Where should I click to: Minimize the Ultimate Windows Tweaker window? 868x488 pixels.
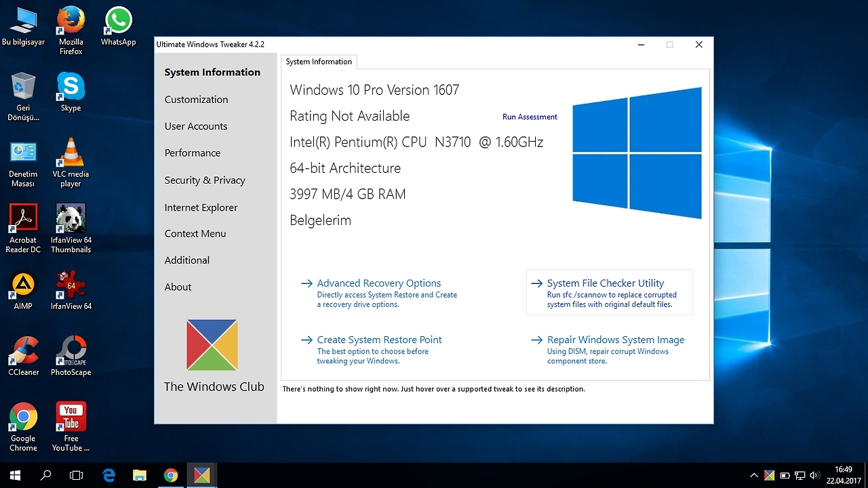coord(641,45)
